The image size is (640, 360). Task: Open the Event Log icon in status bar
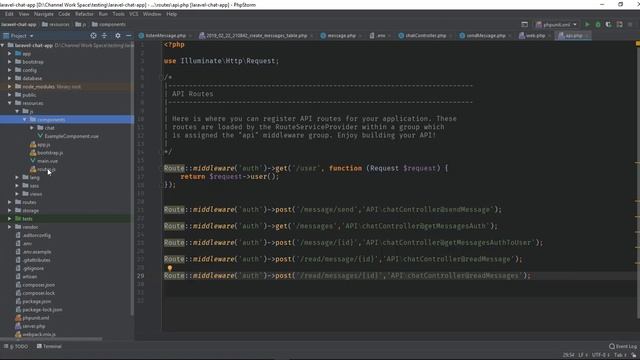click(612, 346)
